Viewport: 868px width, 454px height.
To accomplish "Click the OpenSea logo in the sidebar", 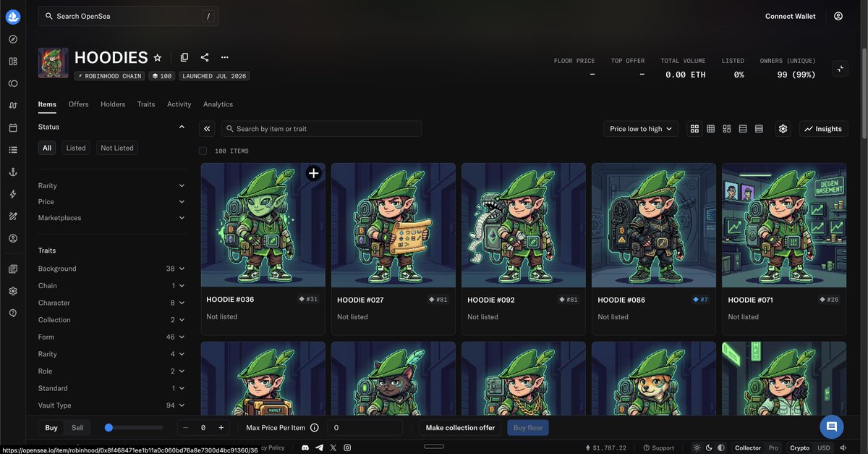I will click(13, 16).
